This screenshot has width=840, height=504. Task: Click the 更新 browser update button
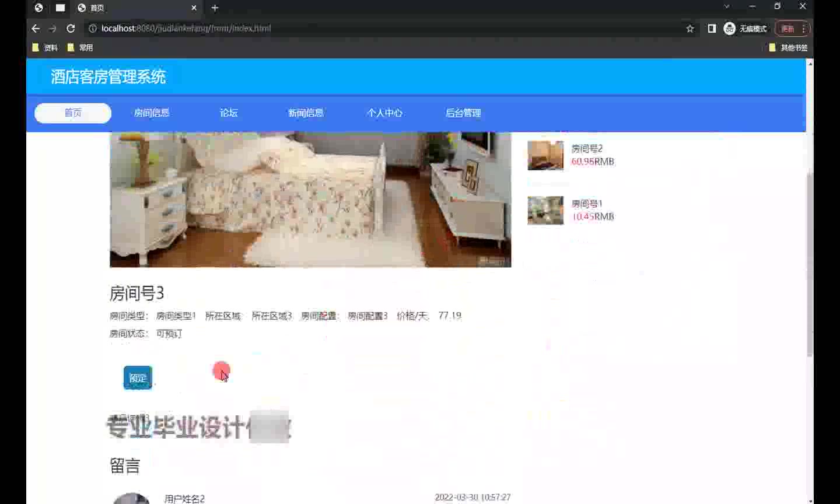tap(787, 29)
